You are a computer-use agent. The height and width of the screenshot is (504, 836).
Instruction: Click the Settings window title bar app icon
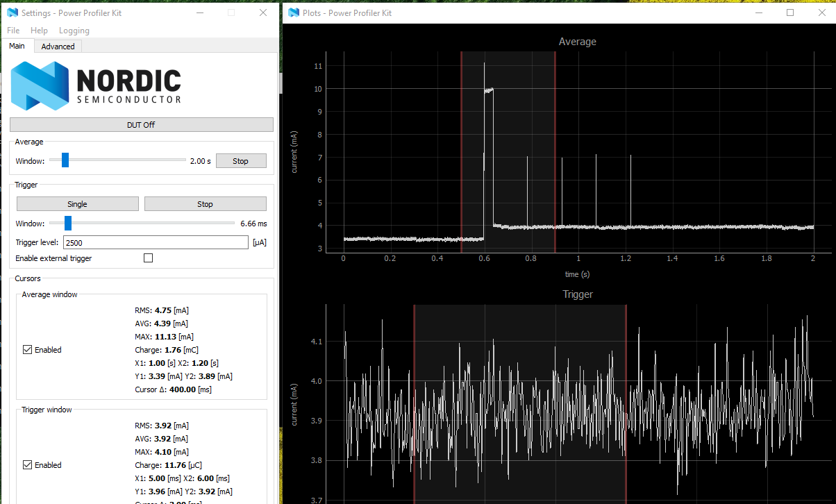coord(12,12)
